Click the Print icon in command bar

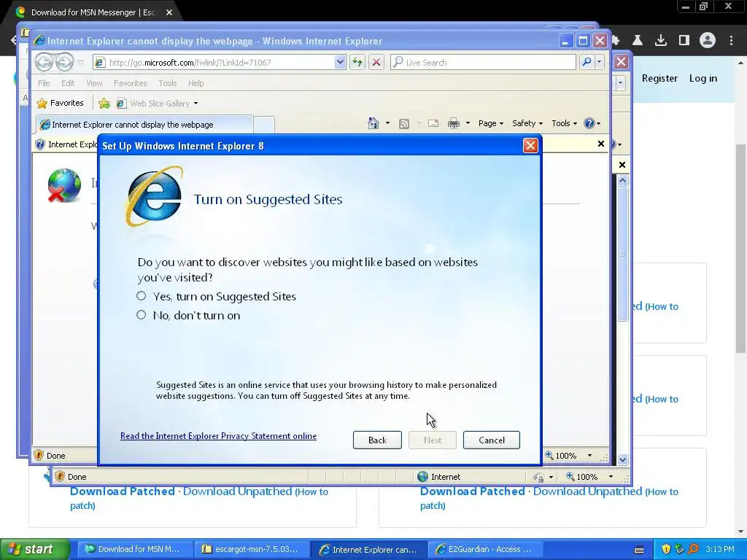click(454, 123)
